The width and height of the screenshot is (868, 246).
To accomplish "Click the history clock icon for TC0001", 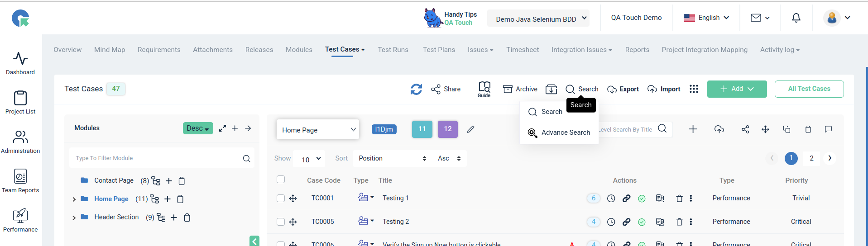I will point(611,198).
